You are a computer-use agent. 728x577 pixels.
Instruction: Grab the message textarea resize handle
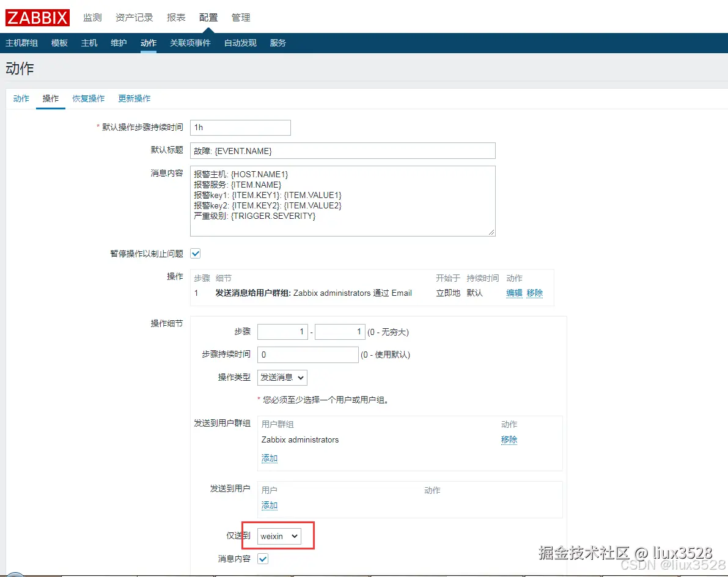click(491, 232)
